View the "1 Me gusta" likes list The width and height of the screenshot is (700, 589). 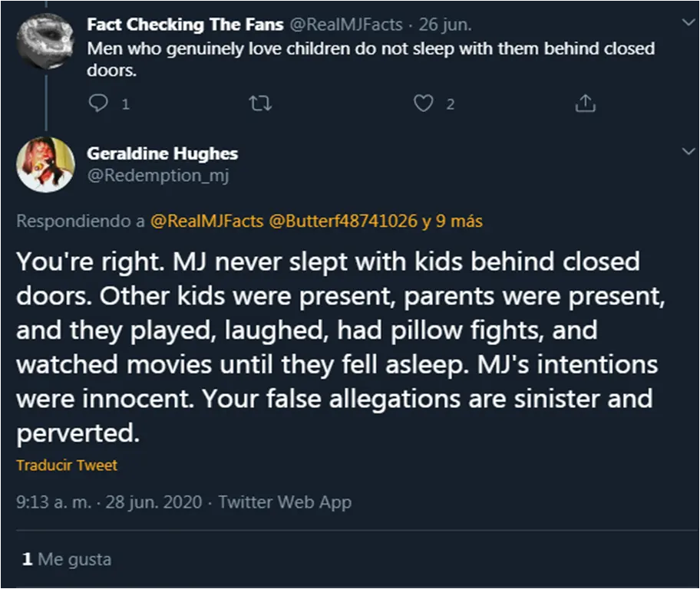click(66, 559)
